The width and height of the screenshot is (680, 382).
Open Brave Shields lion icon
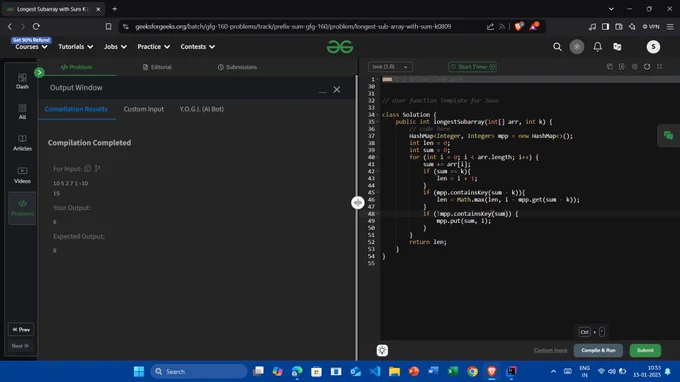[518, 26]
